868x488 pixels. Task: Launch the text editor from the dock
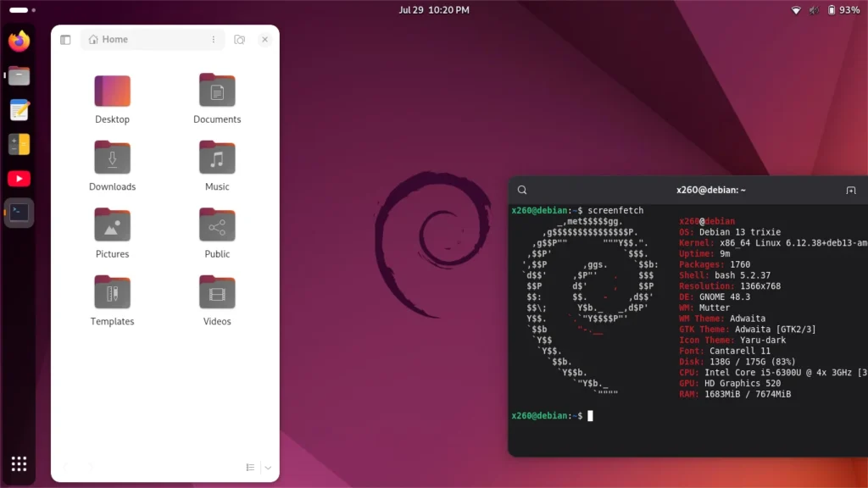click(19, 110)
